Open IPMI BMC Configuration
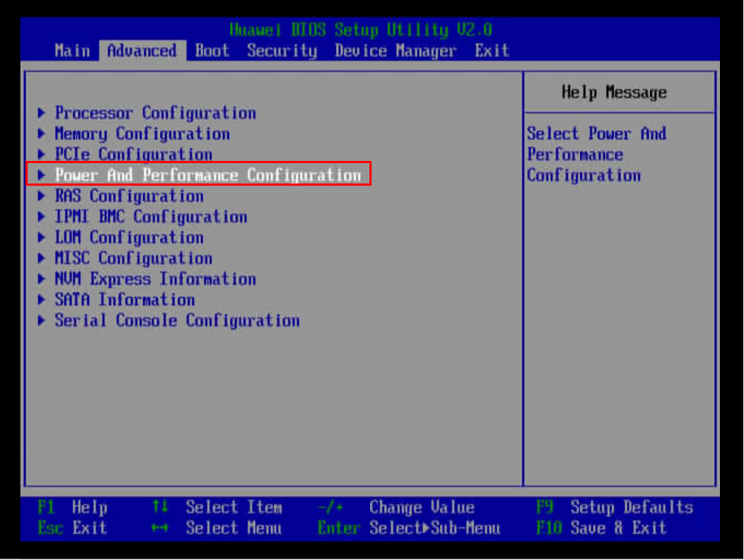Screen dimensions: 744x560 (x=151, y=217)
